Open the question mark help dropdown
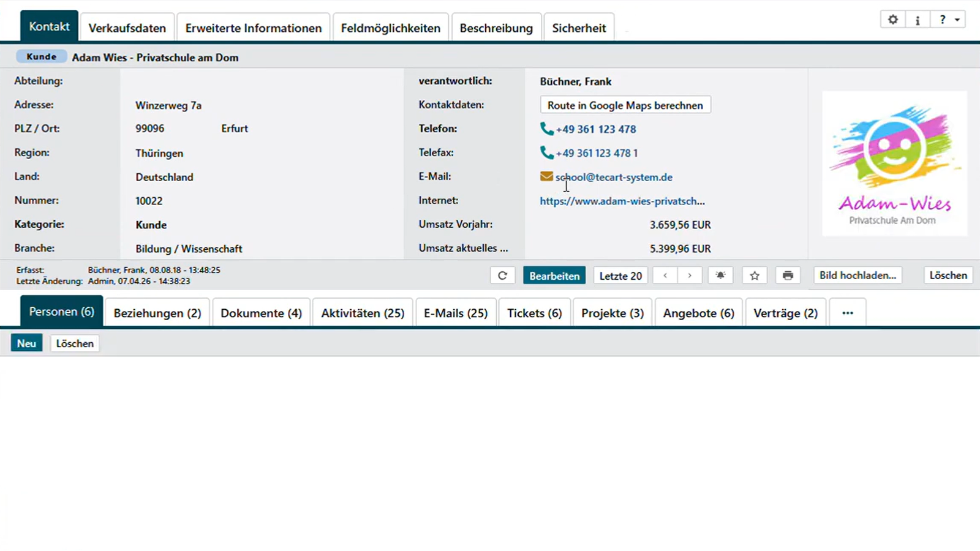The image size is (980, 551). (948, 20)
